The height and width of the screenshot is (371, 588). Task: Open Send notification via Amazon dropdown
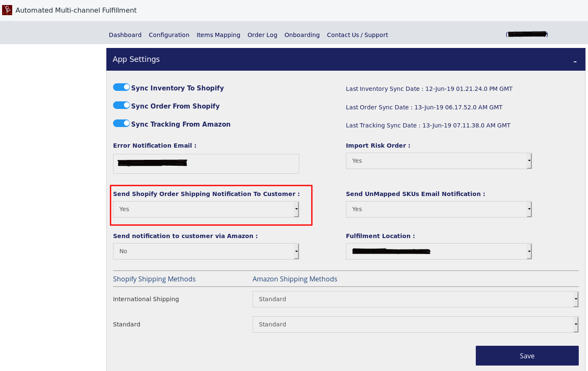tap(206, 251)
